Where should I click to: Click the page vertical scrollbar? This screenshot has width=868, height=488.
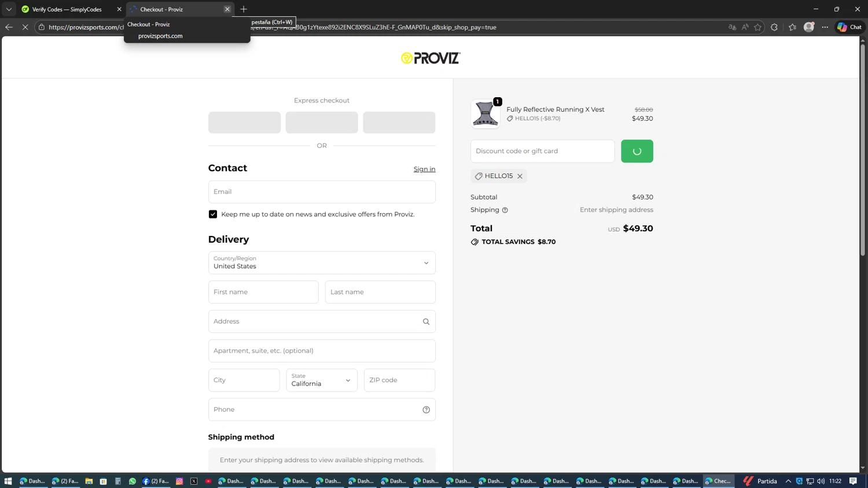[863, 150]
